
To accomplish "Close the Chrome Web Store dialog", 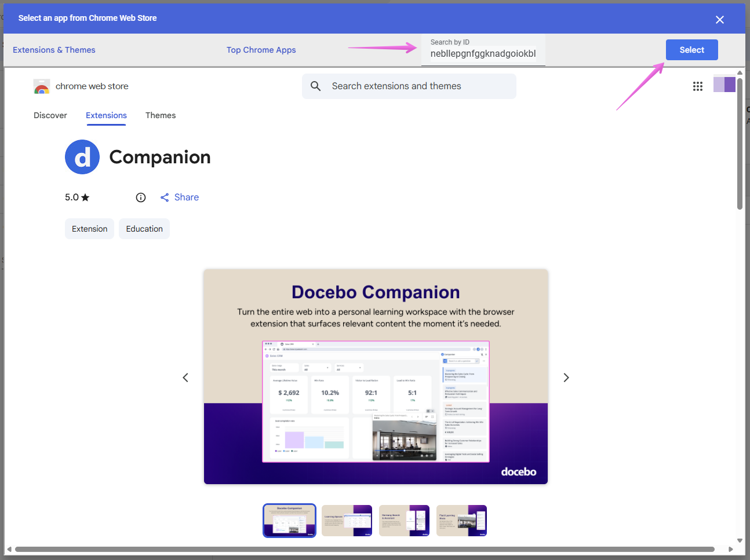I will 720,20.
